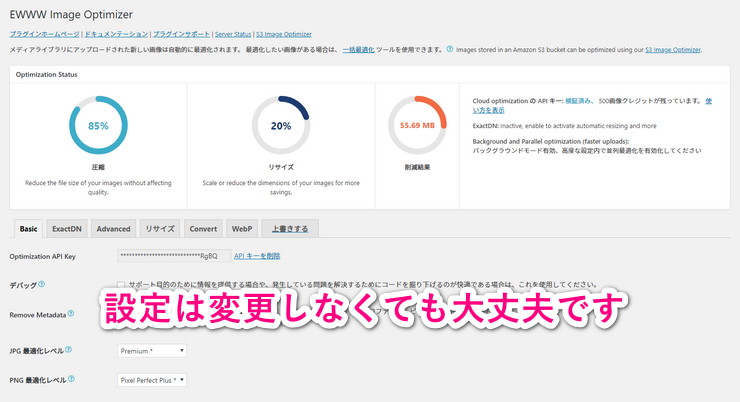The height and width of the screenshot is (402, 740).
Task: Click the 削減結果 label
Action: [x=417, y=167]
